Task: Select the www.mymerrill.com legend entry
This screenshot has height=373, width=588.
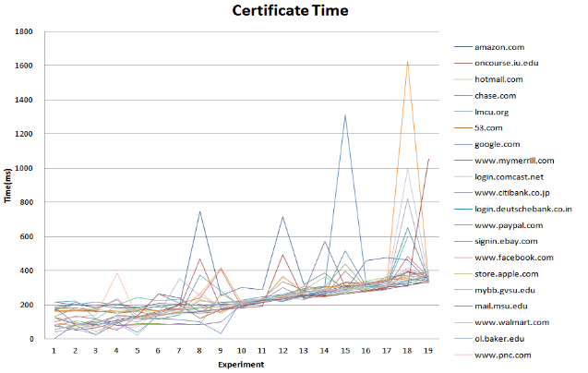Action: [x=514, y=161]
